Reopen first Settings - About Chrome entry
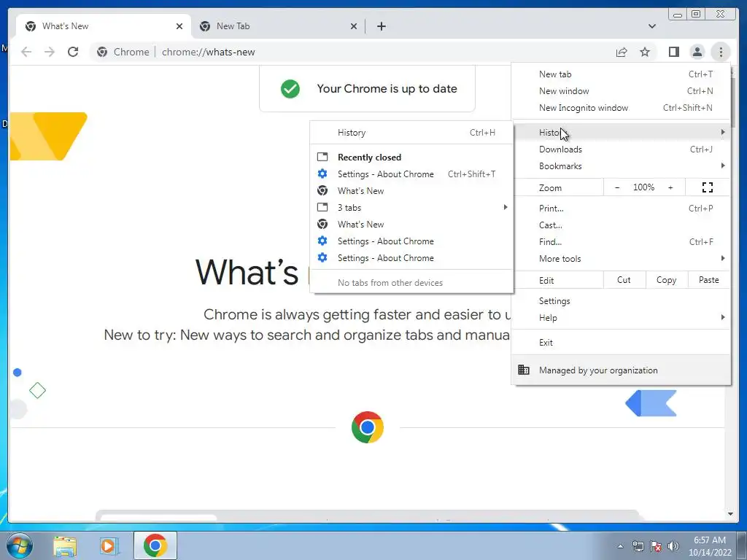Image resolution: width=747 pixels, height=560 pixels. click(x=411, y=174)
